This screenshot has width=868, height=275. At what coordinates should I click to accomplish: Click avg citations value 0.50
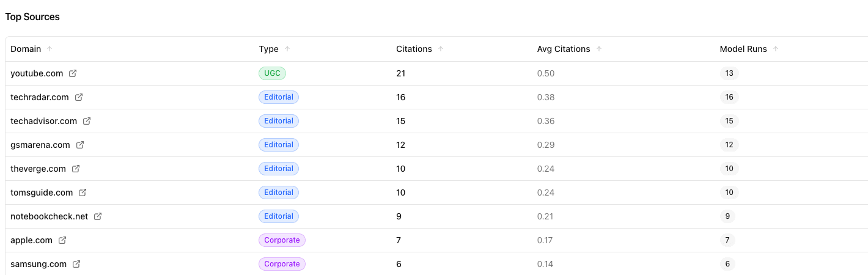coord(546,73)
